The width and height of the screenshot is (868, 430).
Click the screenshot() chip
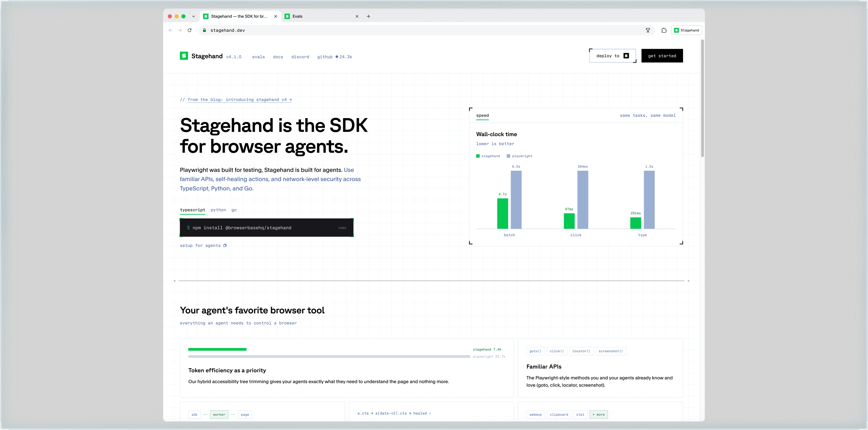coord(611,351)
